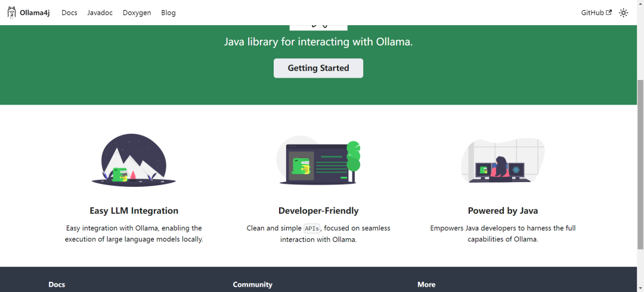Click the Ollama4j llama logo icon

11,13
